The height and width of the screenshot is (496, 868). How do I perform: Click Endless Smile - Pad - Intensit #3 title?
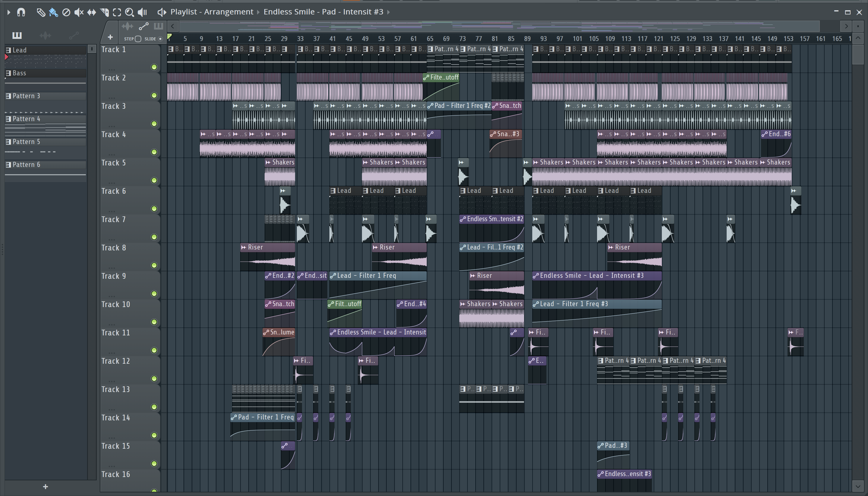323,12
